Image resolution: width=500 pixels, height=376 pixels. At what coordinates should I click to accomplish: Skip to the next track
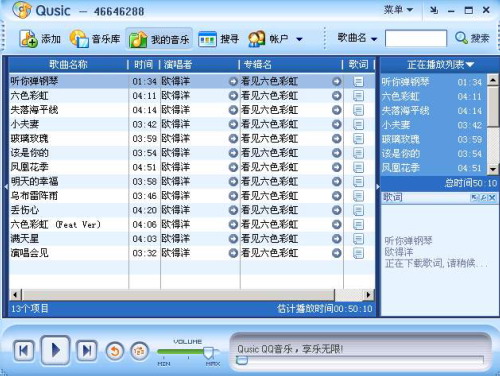87,350
